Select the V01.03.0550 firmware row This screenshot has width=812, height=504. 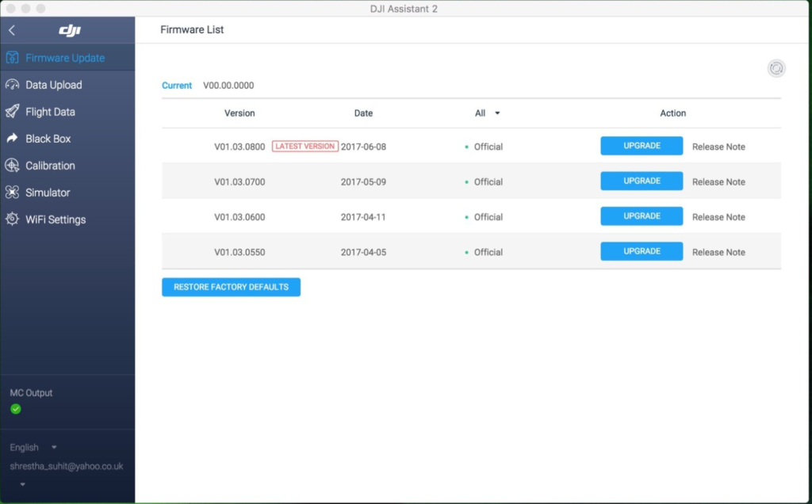239,252
